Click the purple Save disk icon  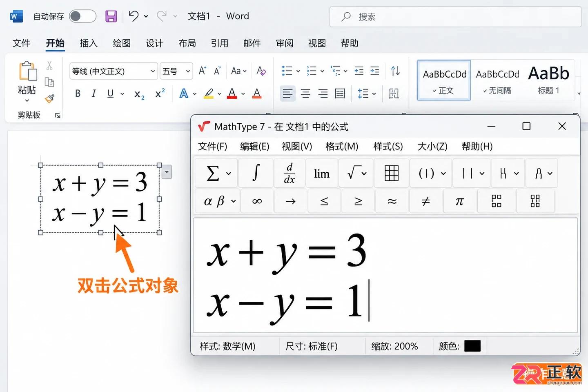(111, 16)
